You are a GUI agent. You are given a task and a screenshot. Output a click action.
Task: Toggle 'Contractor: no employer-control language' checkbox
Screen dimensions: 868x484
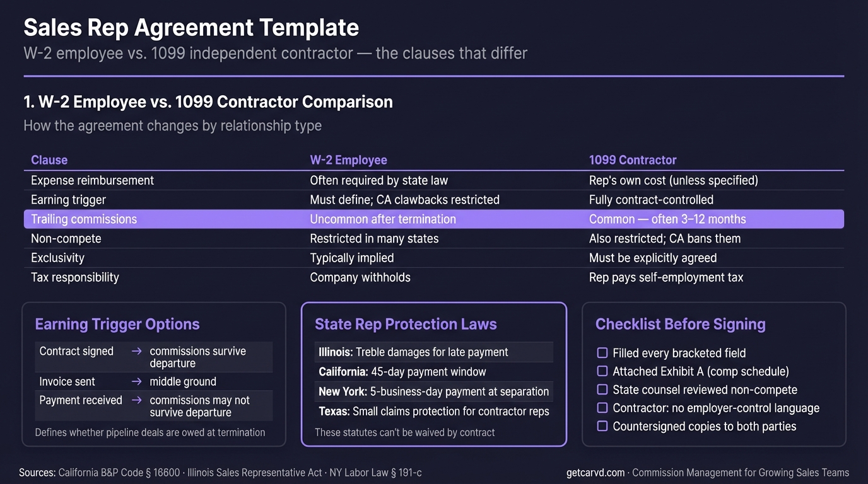pyautogui.click(x=602, y=408)
